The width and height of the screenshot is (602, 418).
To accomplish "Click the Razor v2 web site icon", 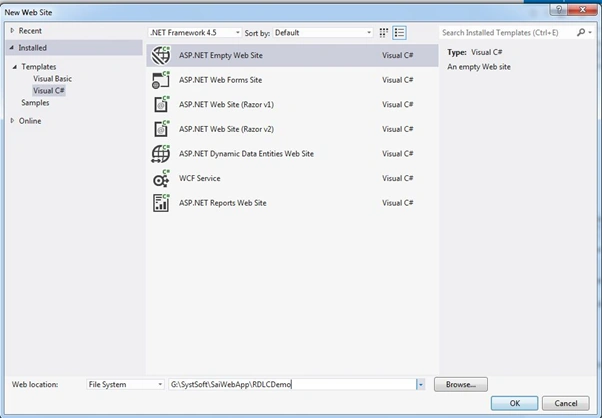I will point(160,129).
